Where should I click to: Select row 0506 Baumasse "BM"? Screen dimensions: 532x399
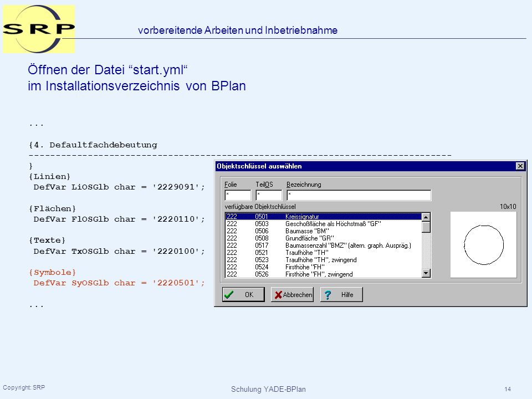pyautogui.click(x=323, y=231)
